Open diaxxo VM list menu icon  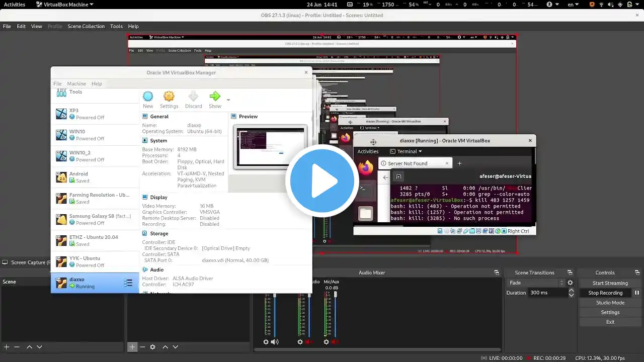click(128, 283)
